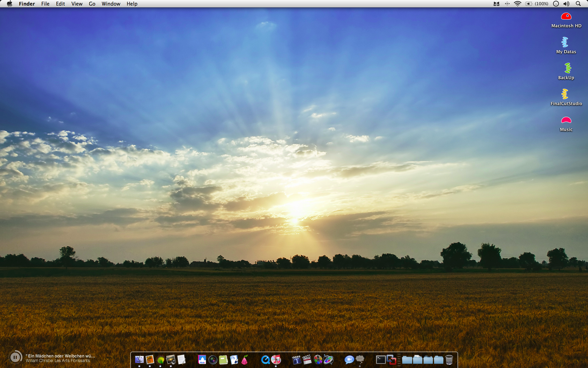Viewport: 588px width, 368px height.
Task: Launch iChat from the Dock
Action: click(349, 360)
